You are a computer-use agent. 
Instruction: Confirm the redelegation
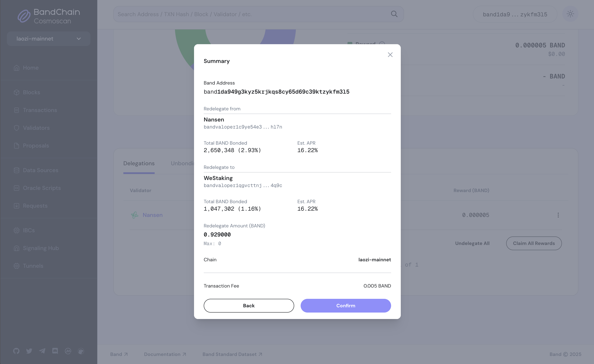click(x=346, y=305)
